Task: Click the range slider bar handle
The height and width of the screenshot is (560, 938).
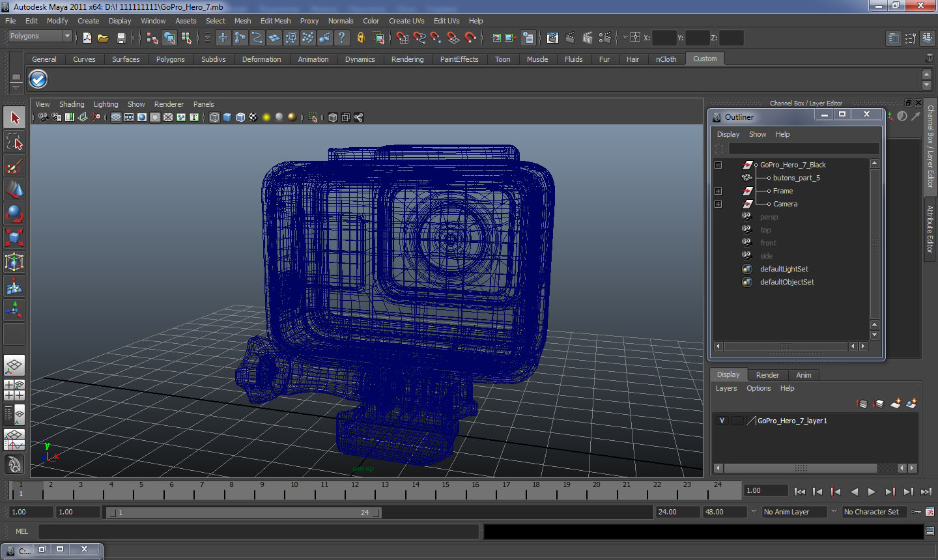Action: click(x=244, y=512)
